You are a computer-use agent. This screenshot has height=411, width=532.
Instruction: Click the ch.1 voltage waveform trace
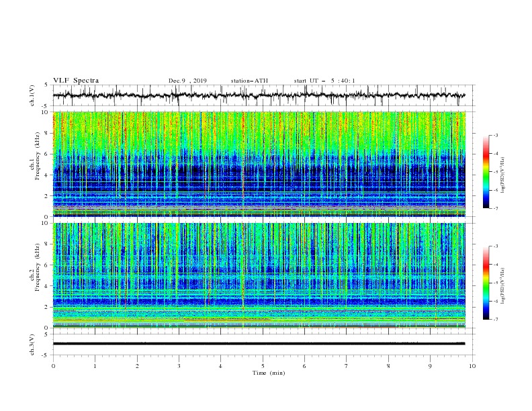click(259, 95)
